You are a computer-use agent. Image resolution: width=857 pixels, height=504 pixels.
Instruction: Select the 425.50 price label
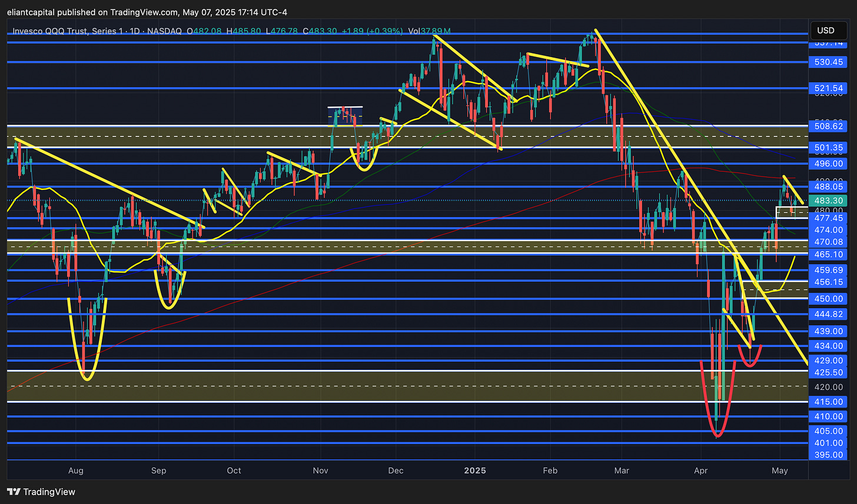828,372
